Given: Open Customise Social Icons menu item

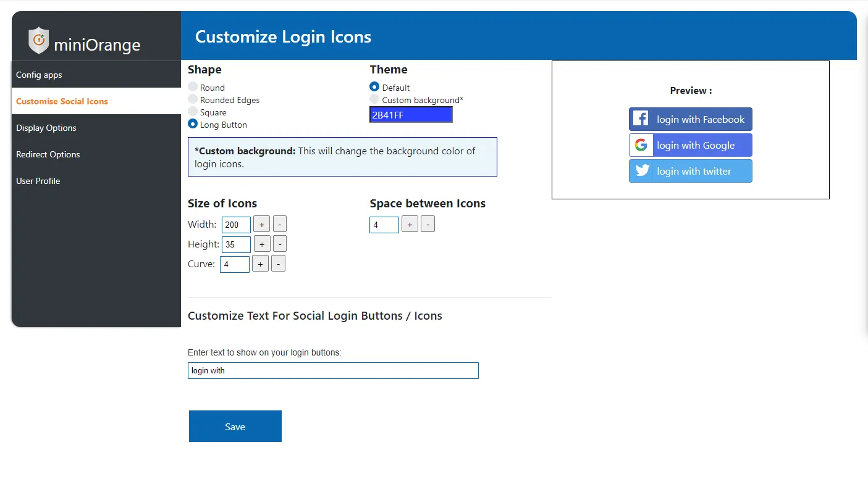Looking at the screenshot, I should (x=96, y=101).
